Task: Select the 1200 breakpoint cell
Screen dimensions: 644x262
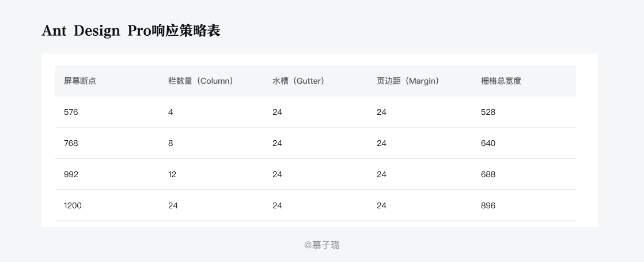Action: point(73,205)
